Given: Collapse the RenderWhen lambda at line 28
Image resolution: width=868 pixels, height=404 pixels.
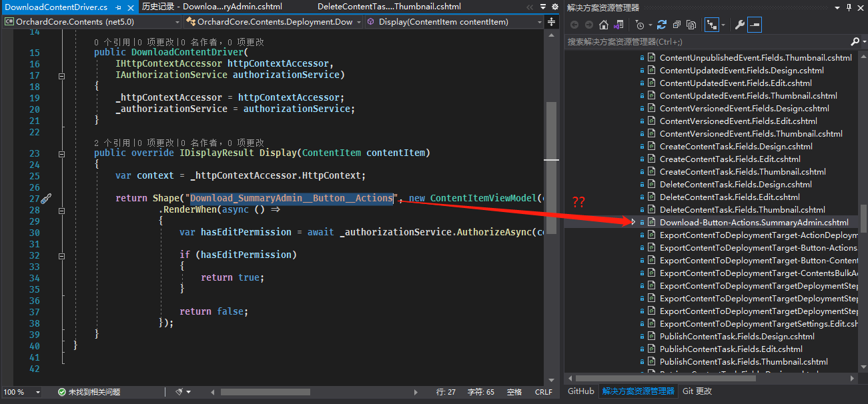Looking at the screenshot, I should (62, 210).
